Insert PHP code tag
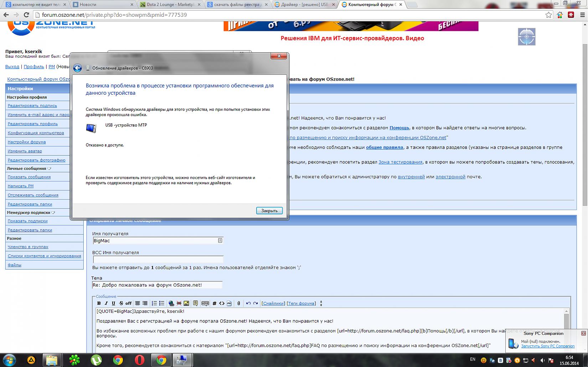 [x=229, y=303]
